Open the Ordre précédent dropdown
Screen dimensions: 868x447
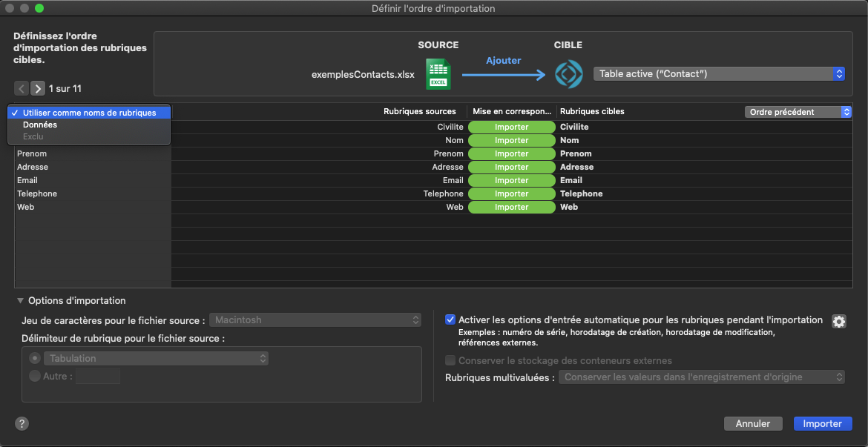pos(798,112)
